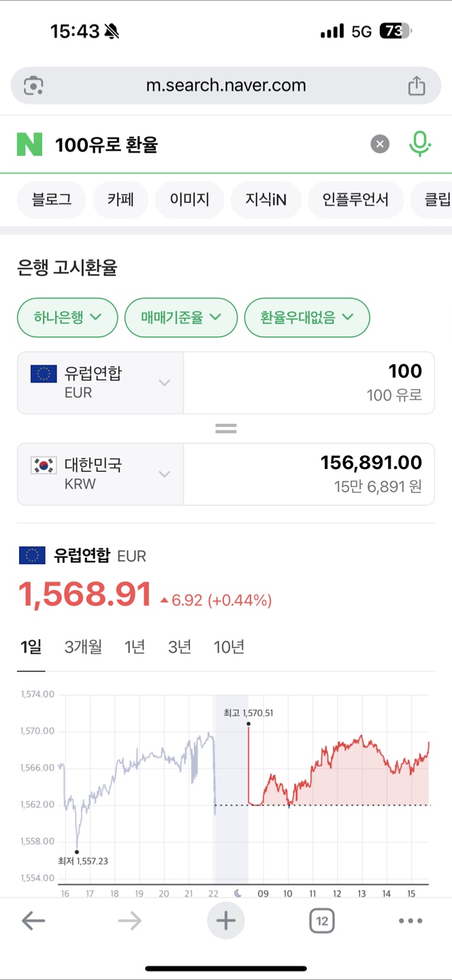Navigate back with the back arrow
This screenshot has height=980, width=452.
pos(33,920)
